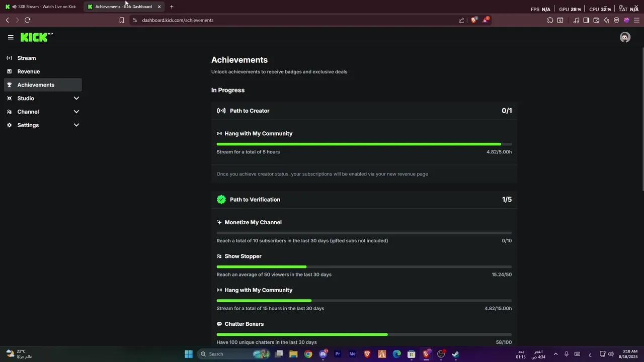Screen dimensions: 644x362
Task: Click the 15-hour stream progress bar
Action: click(x=364, y=301)
